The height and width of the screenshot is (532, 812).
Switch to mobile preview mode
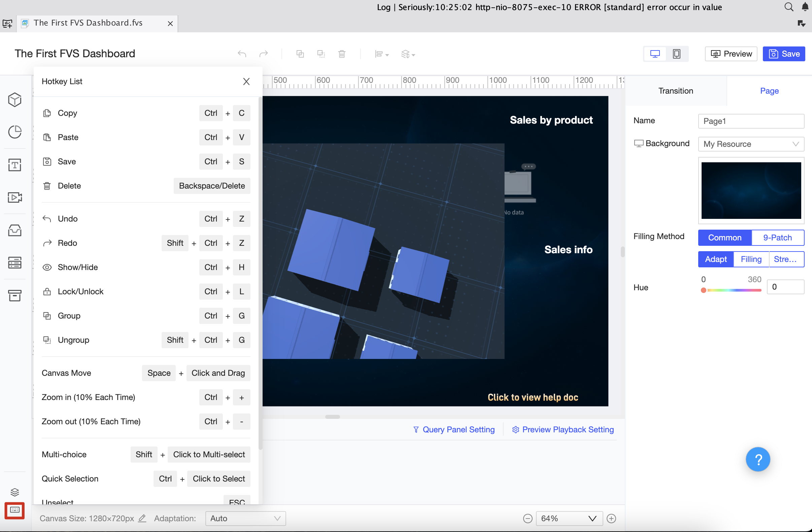(677, 54)
